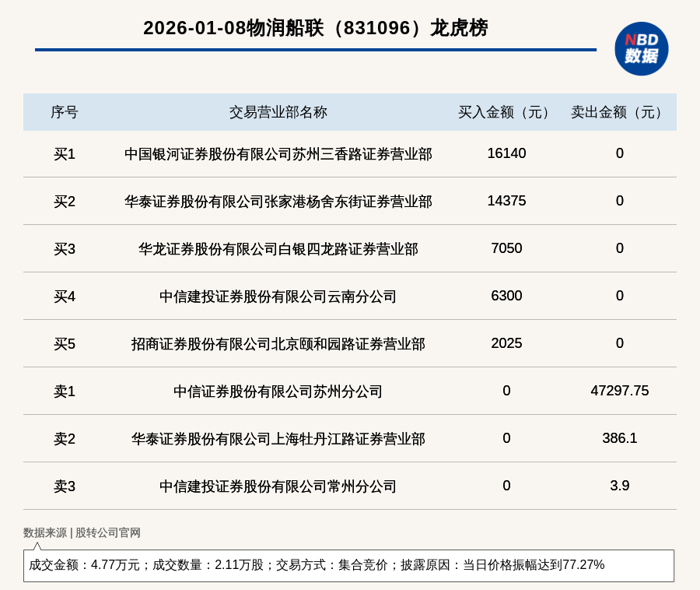This screenshot has height=590, width=700.
Task: Select 中信建投证券云南分公司 row name
Action: point(278,297)
